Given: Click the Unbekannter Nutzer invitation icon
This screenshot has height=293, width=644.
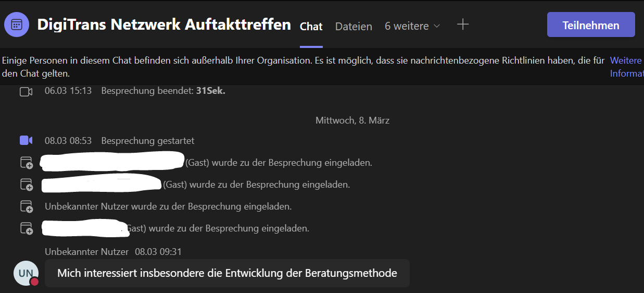Looking at the screenshot, I should [27, 206].
